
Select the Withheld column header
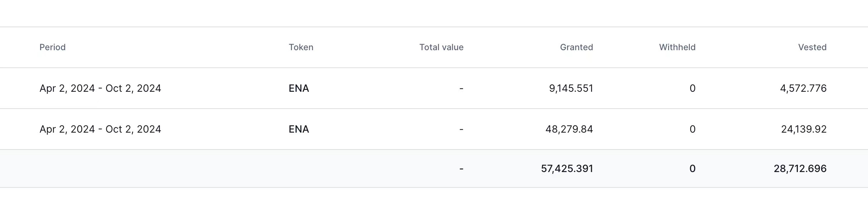pyautogui.click(x=677, y=47)
